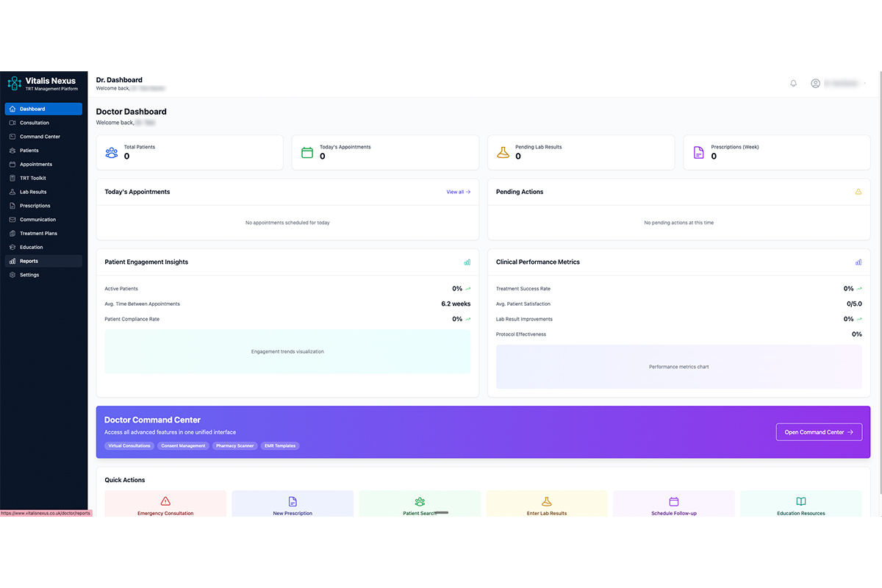Click the Emergency Consultation quick action card
The image size is (882, 588).
tap(165, 503)
